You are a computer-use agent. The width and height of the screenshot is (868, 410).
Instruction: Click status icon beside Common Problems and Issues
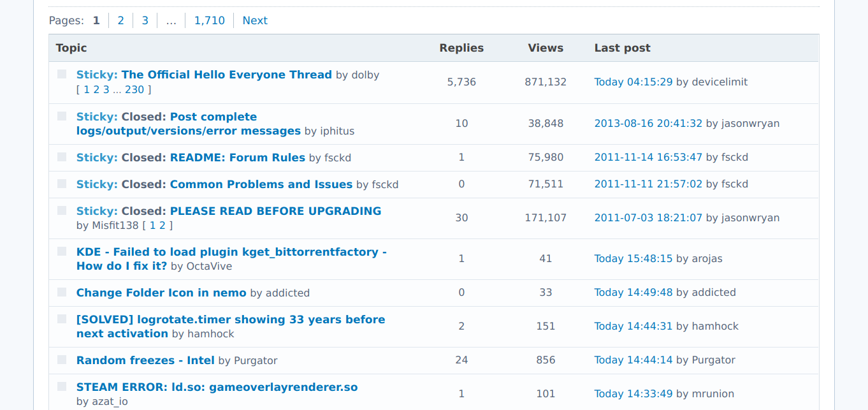pyautogui.click(x=62, y=184)
